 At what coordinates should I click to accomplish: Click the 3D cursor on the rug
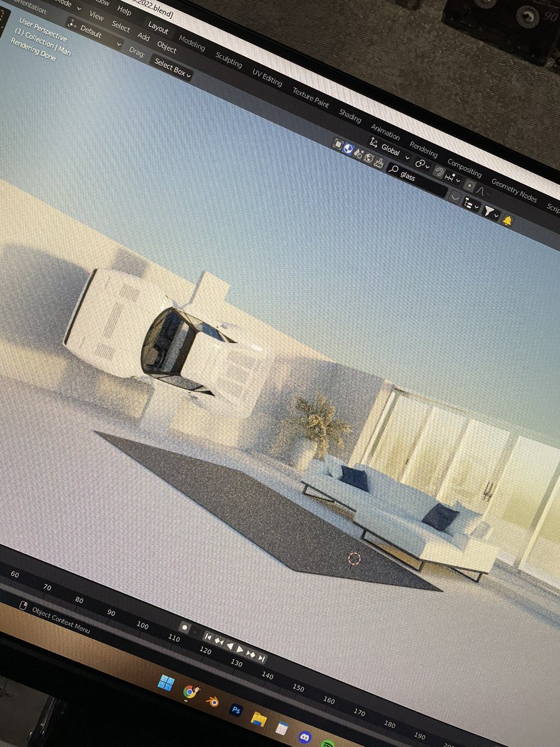[x=354, y=558]
